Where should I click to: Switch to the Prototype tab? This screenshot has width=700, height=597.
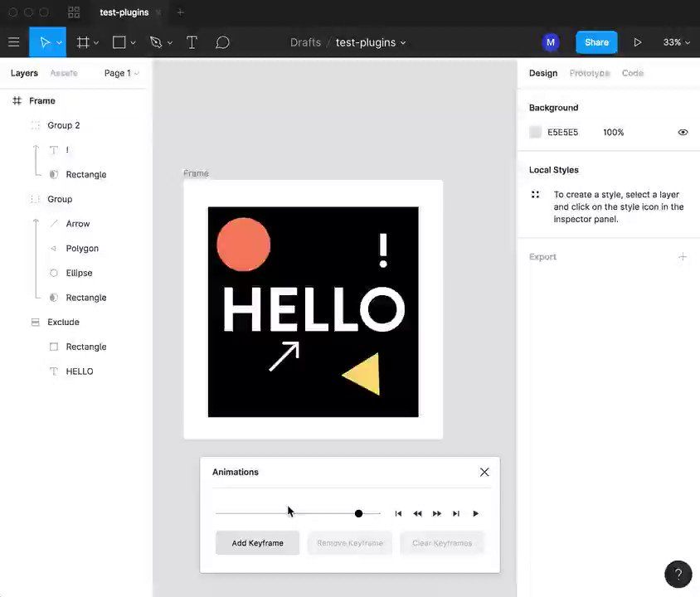click(x=590, y=73)
